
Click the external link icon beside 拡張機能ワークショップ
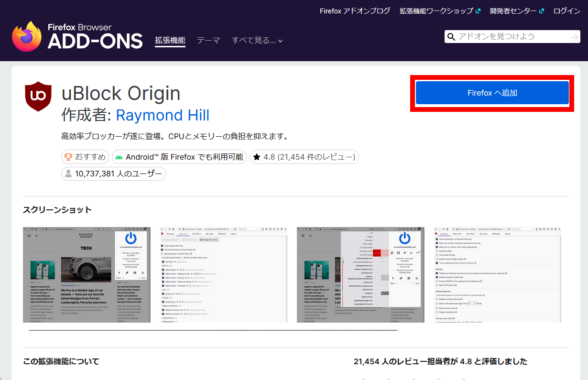coord(478,11)
